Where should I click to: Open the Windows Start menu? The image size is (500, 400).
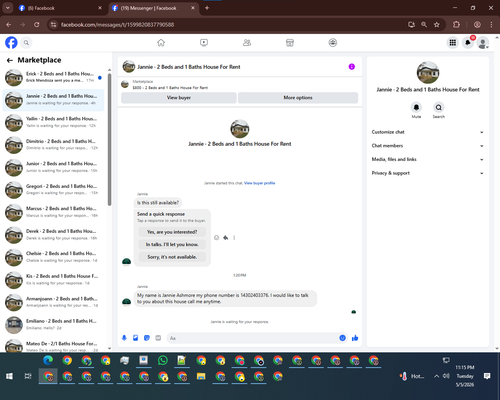pos(9,376)
